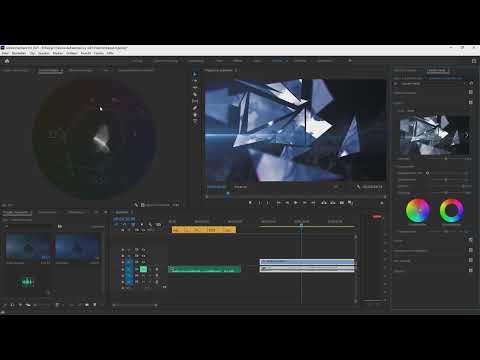Screen dimensions: 480x360
Task: Toggle the active green audio track mute button
Action: (143, 269)
